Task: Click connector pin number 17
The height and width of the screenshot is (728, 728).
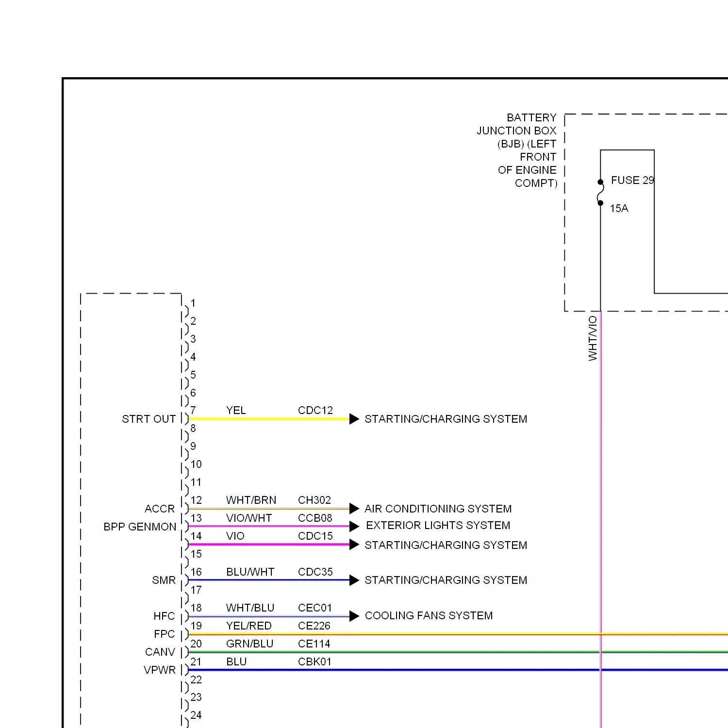Action: point(196,590)
